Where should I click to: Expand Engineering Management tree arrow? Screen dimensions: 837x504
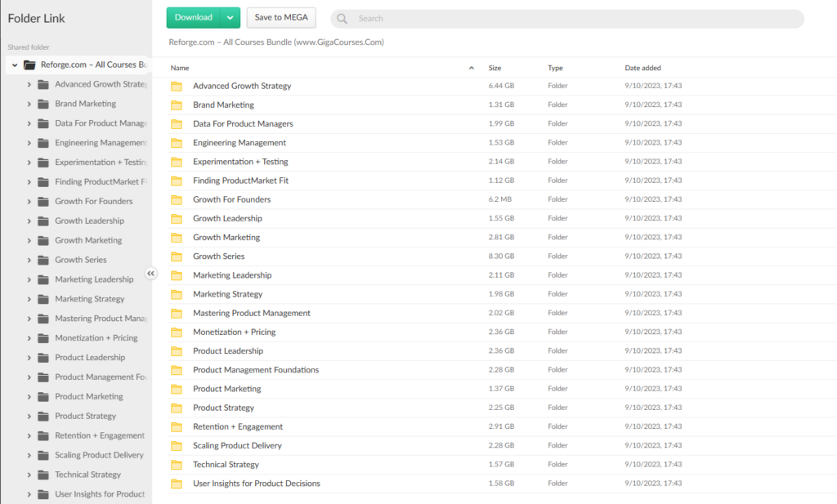point(29,143)
